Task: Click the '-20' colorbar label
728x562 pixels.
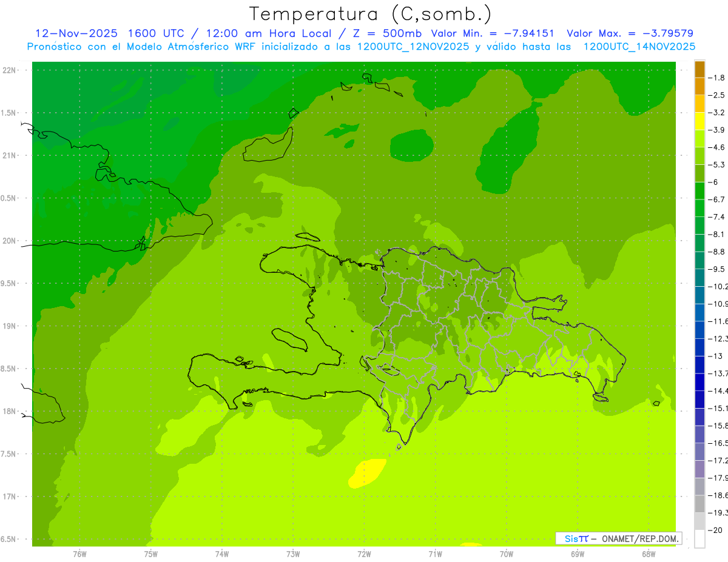Action: (716, 530)
